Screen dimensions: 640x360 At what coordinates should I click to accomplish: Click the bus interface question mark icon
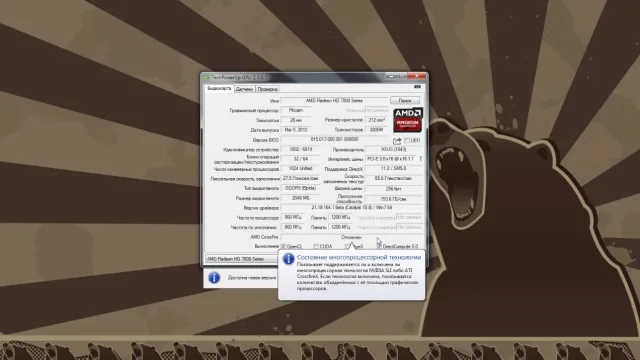(x=420, y=159)
